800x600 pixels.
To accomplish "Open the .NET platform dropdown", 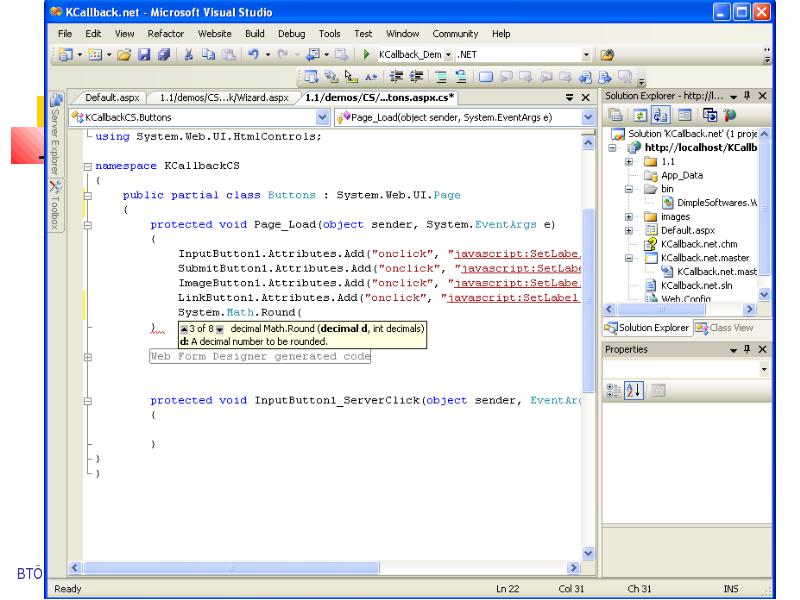I will (586, 55).
